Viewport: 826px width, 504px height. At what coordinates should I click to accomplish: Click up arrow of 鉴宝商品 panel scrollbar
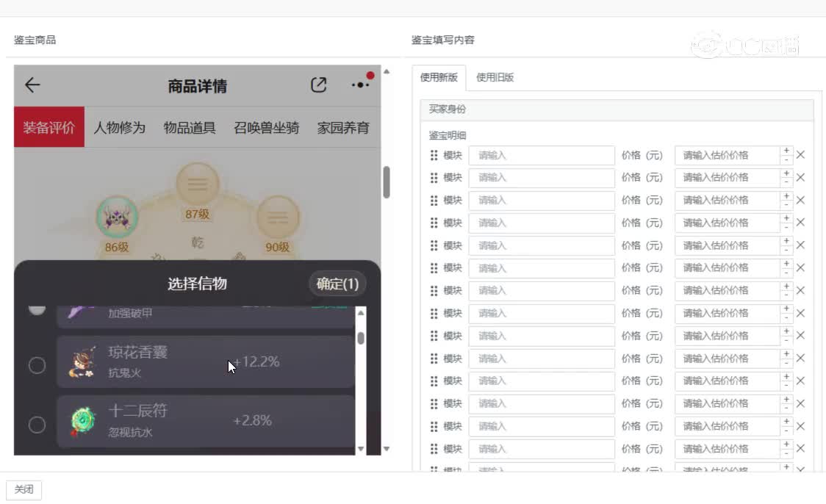click(x=387, y=71)
